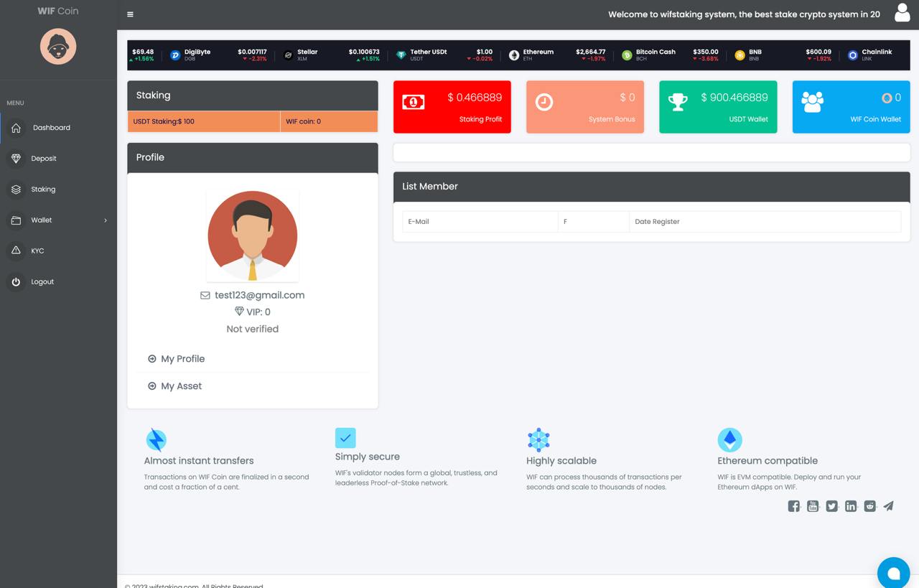Click the Tether USDt icon in ticker
This screenshot has height=588, width=919.
[401, 55]
